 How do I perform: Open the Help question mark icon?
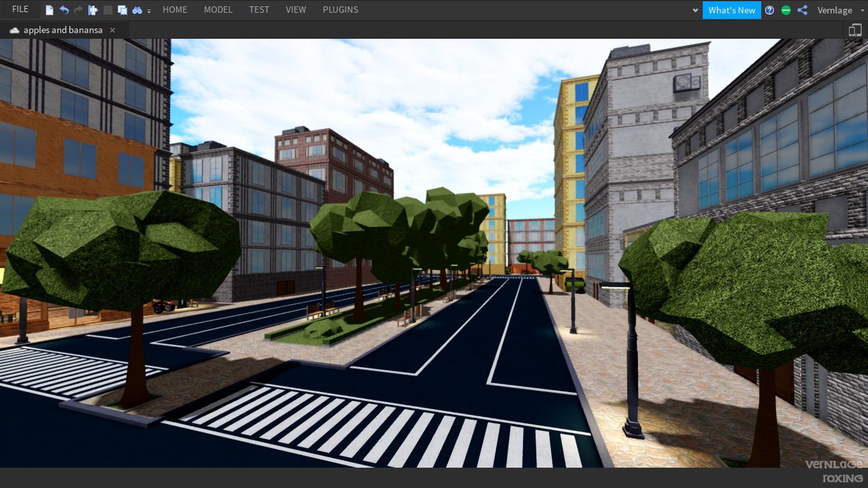point(770,10)
